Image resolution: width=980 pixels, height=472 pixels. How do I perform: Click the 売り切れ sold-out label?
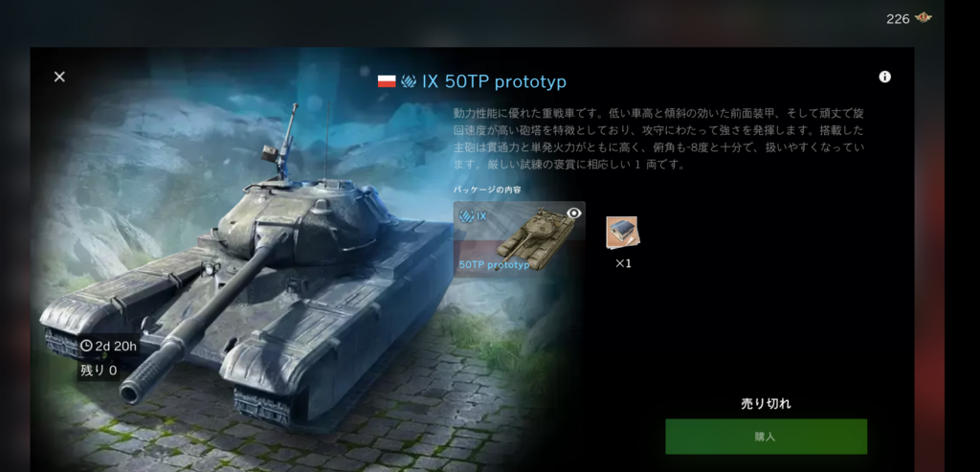(x=766, y=404)
